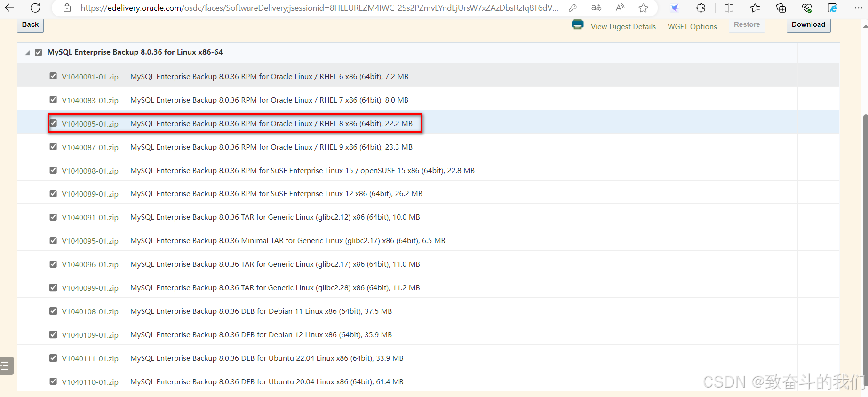
Task: Select the RHEL 9 x86 (64bit), 23.3 MB description
Action: [x=271, y=147]
